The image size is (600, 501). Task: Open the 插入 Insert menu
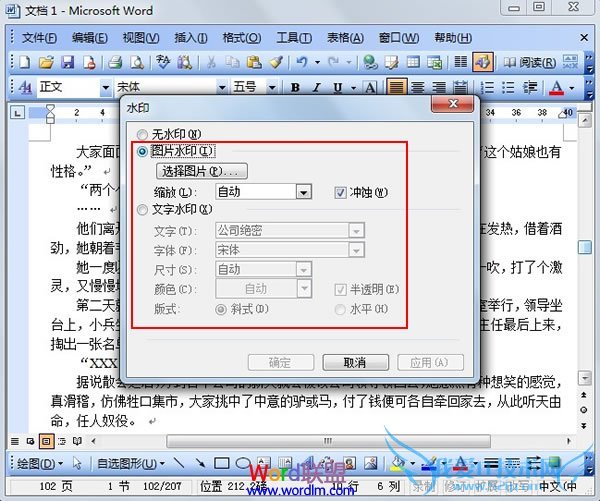coord(191,38)
